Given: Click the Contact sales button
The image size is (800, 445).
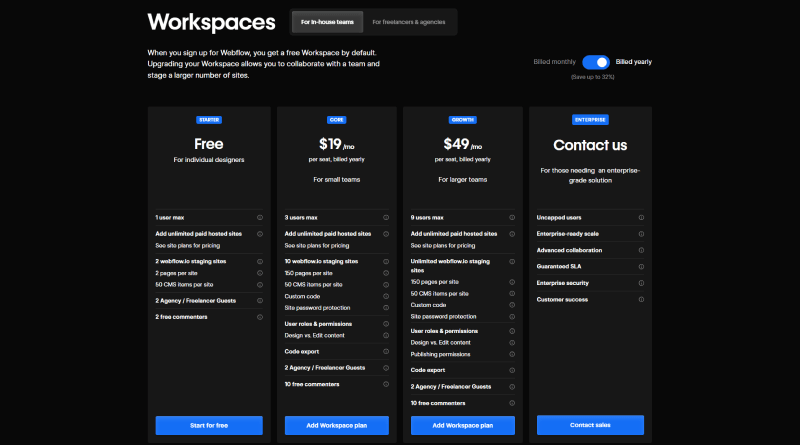Looking at the screenshot, I should (590, 425).
